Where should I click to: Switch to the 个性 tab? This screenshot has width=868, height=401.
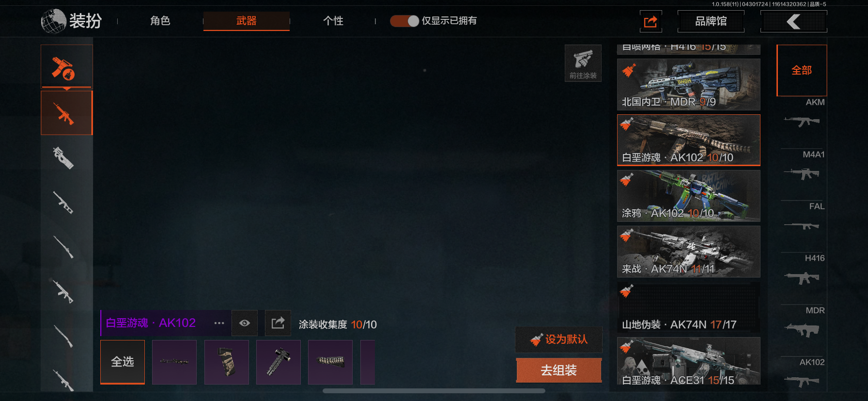click(333, 21)
